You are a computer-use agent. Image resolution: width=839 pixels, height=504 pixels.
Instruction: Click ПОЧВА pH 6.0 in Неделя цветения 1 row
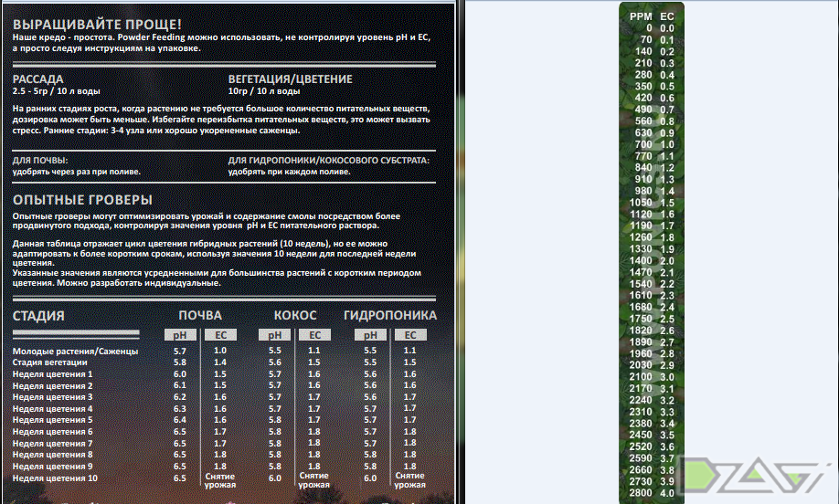(180, 374)
